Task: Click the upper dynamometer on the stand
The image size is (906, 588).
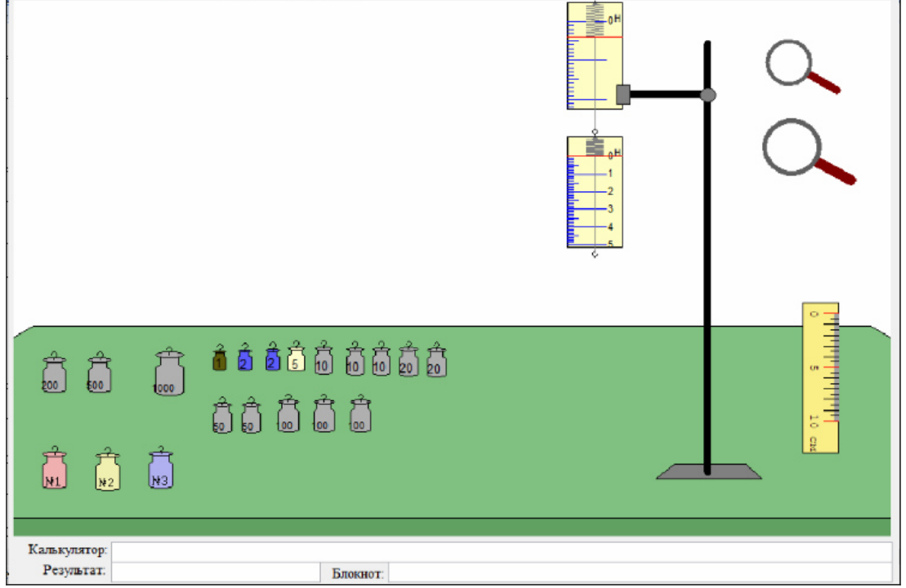Action: point(595,56)
